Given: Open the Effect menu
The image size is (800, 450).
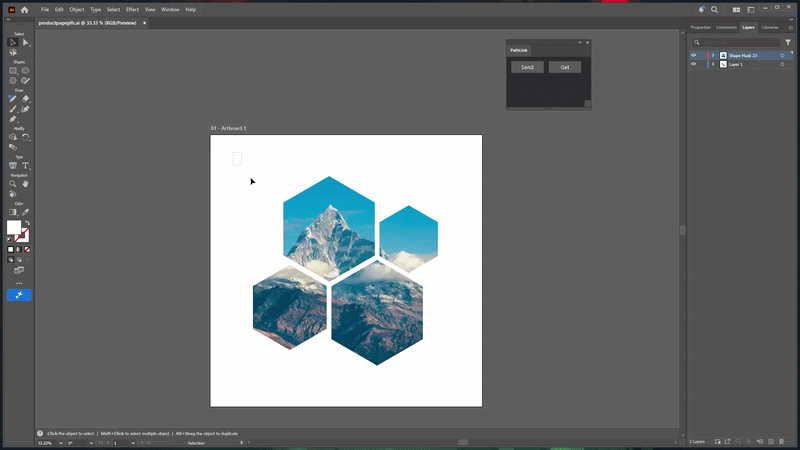Looking at the screenshot, I should tap(132, 10).
